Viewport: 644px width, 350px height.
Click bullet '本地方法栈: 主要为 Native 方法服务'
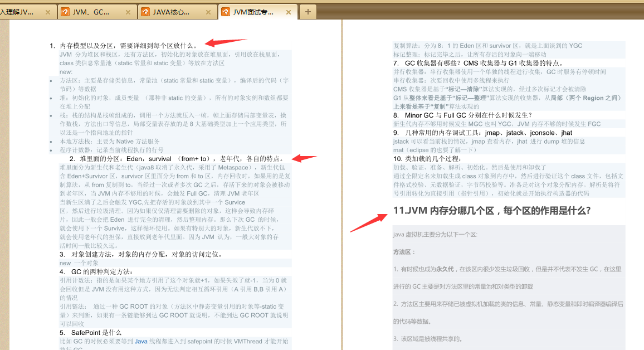click(x=110, y=142)
